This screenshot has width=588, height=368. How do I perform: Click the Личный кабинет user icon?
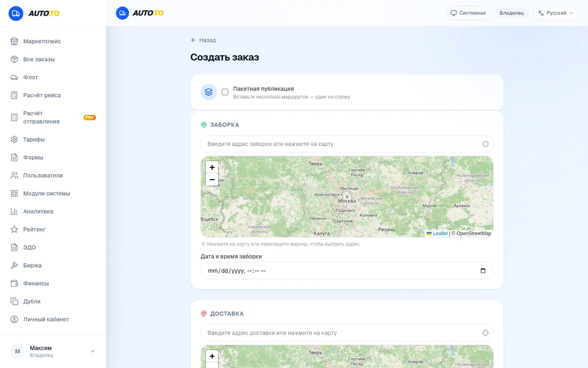(x=14, y=319)
